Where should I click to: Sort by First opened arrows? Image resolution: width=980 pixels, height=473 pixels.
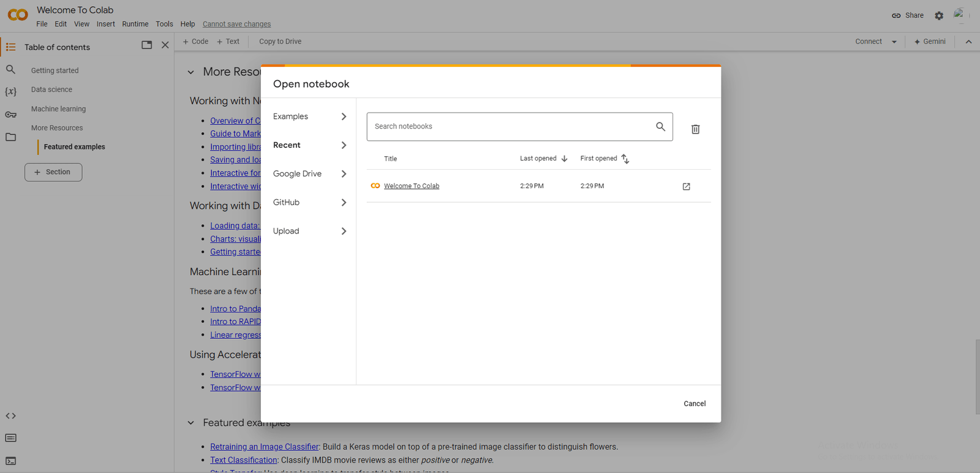click(625, 159)
